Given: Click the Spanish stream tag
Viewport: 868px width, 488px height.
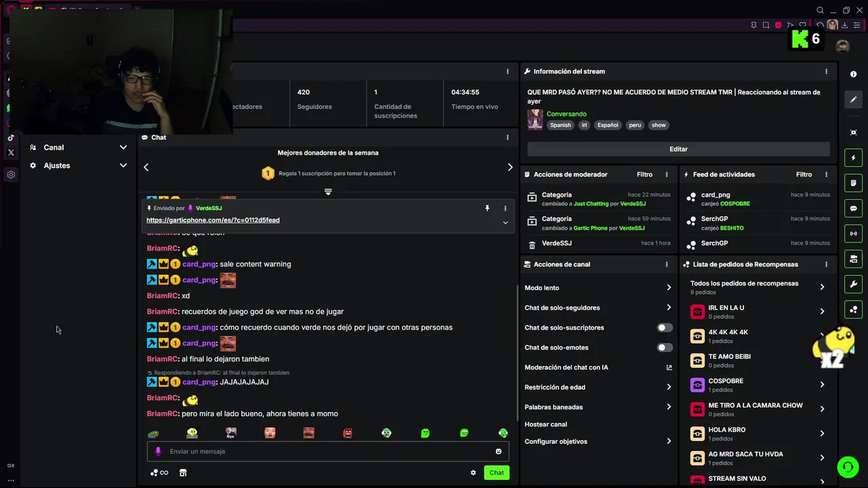Looking at the screenshot, I should [x=560, y=125].
